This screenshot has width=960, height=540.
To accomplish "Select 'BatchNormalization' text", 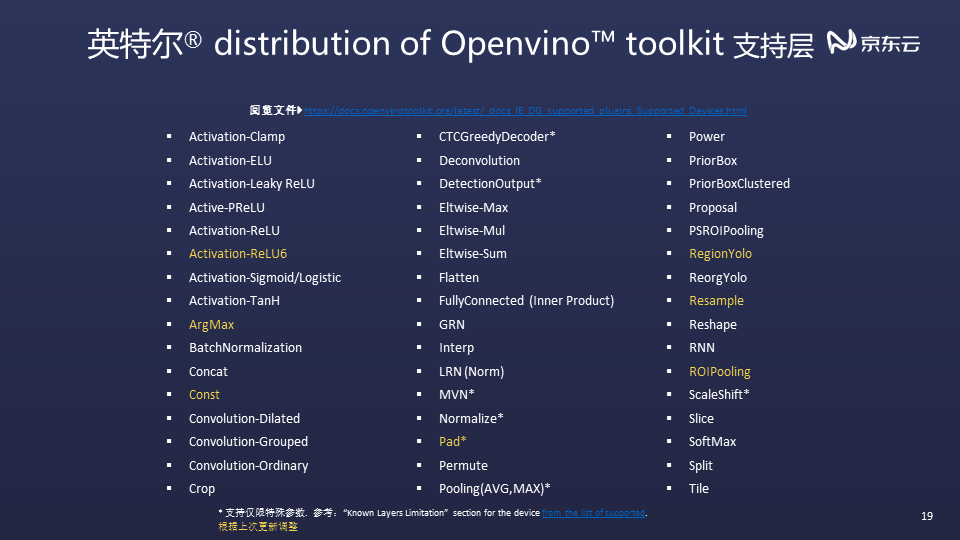I will 245,348.
